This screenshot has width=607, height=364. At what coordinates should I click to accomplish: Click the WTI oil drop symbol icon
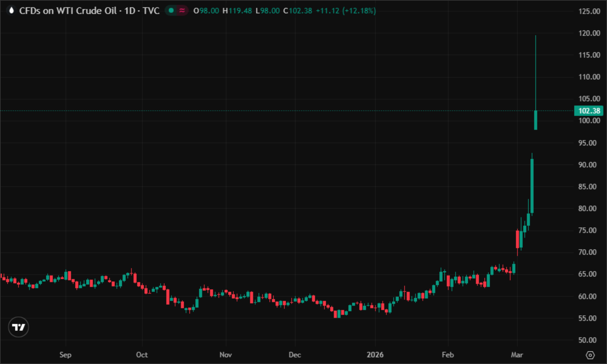pos(12,11)
